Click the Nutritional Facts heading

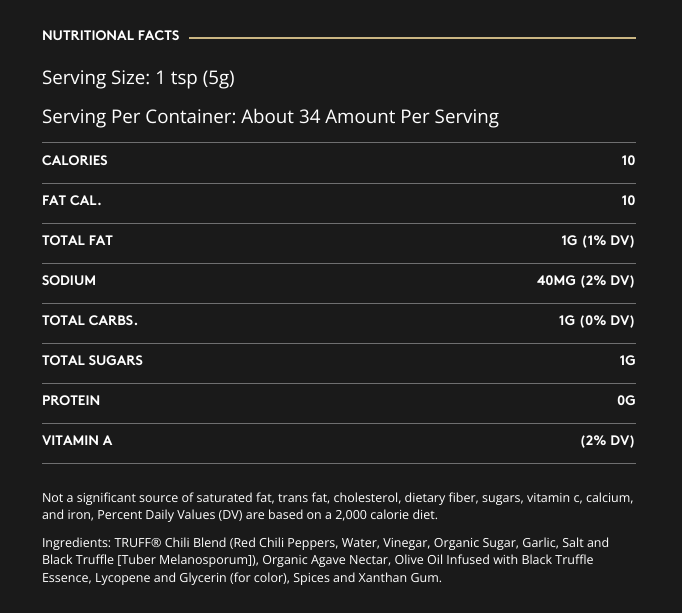pyautogui.click(x=111, y=36)
